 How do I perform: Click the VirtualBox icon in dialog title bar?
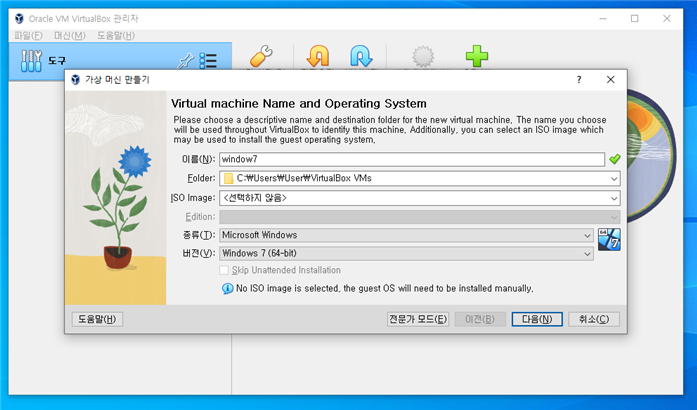[76, 80]
